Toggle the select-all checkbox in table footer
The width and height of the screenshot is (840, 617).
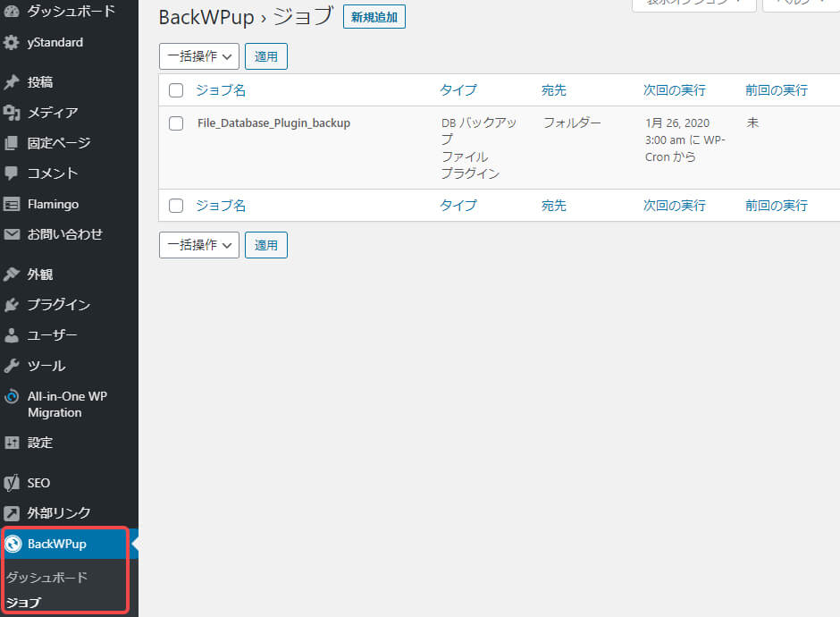(x=176, y=206)
